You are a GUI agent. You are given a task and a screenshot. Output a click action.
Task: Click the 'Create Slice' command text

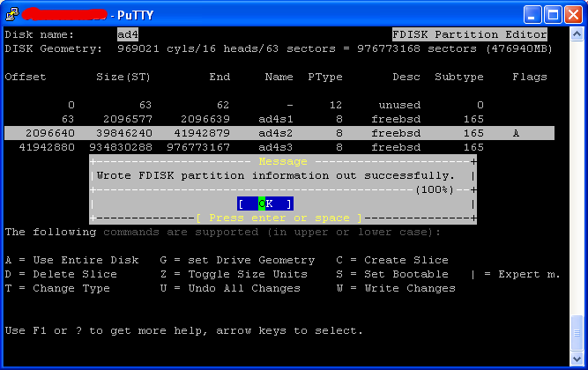(x=406, y=260)
